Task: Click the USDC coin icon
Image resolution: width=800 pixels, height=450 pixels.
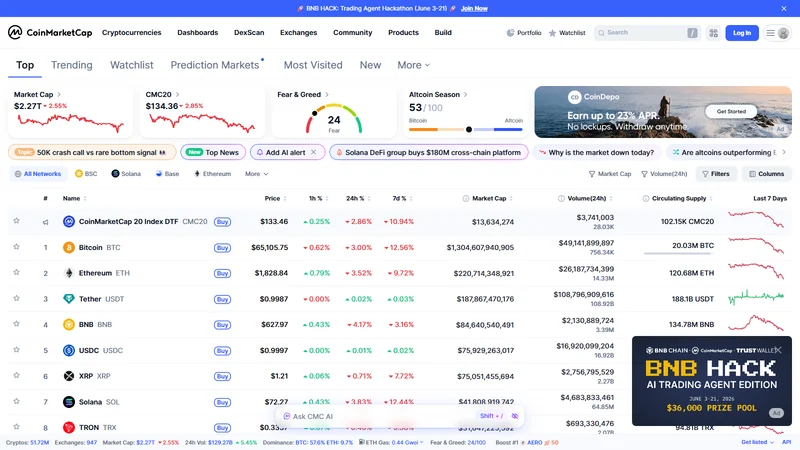Action: pyautogui.click(x=69, y=351)
